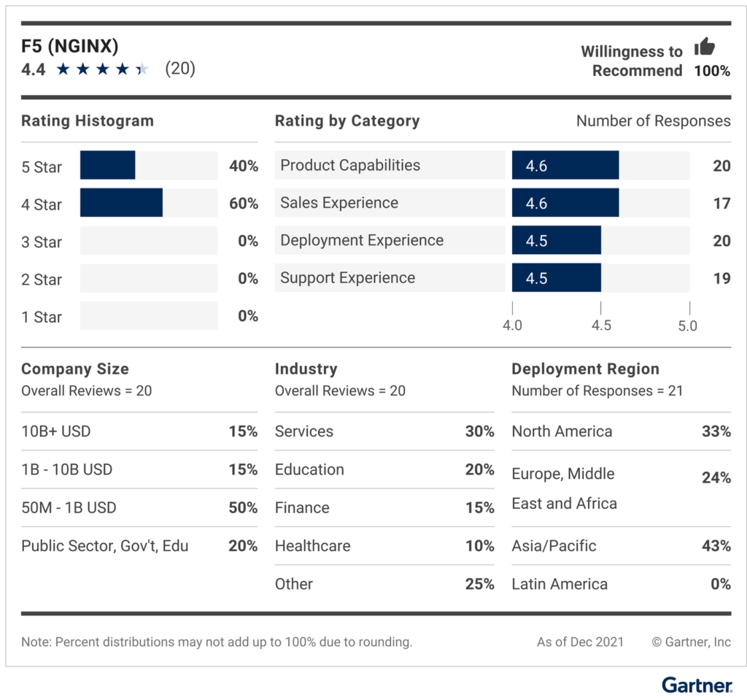Select the Product Capabilities 4.6 bar

(565, 165)
